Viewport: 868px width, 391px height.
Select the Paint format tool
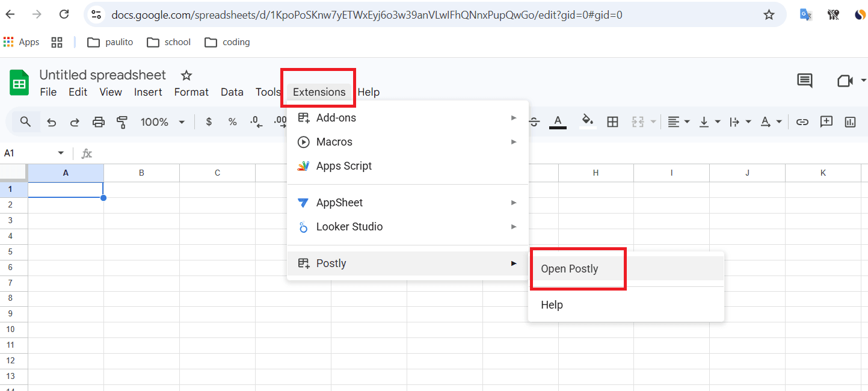click(122, 122)
